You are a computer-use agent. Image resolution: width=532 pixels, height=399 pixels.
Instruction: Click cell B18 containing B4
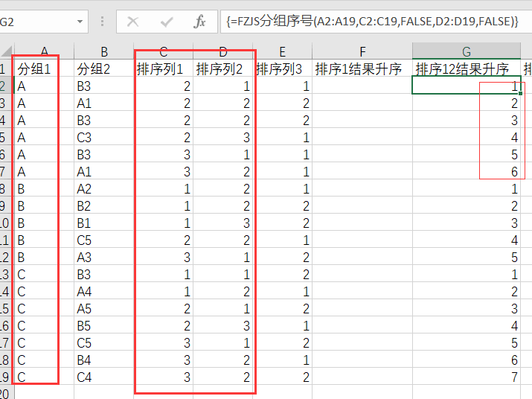[x=104, y=360]
